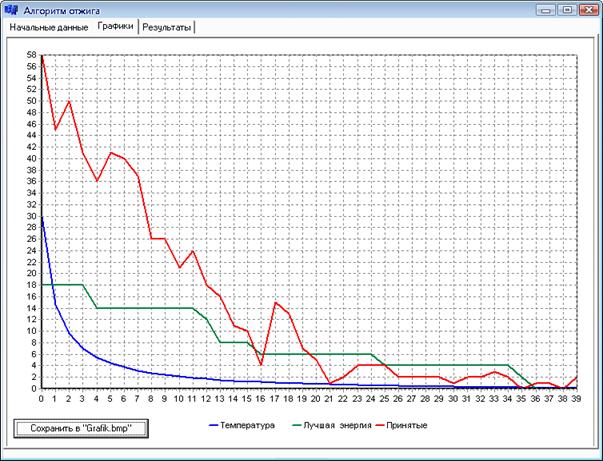Click the Температура legend label
603x461 pixels.
point(248,425)
